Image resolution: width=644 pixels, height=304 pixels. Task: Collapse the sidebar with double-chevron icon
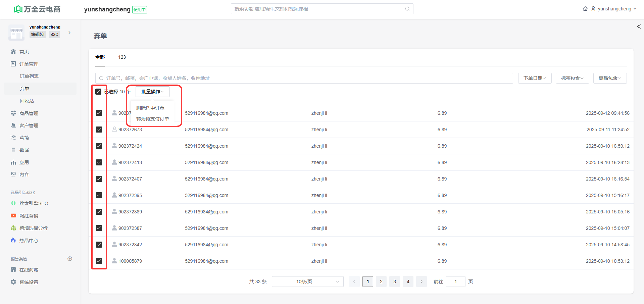click(x=639, y=27)
